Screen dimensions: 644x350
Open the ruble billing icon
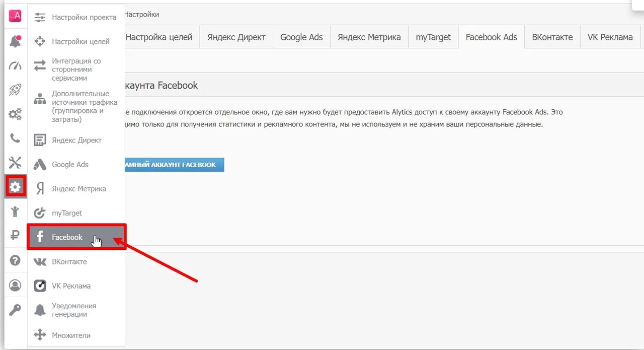[x=15, y=235]
